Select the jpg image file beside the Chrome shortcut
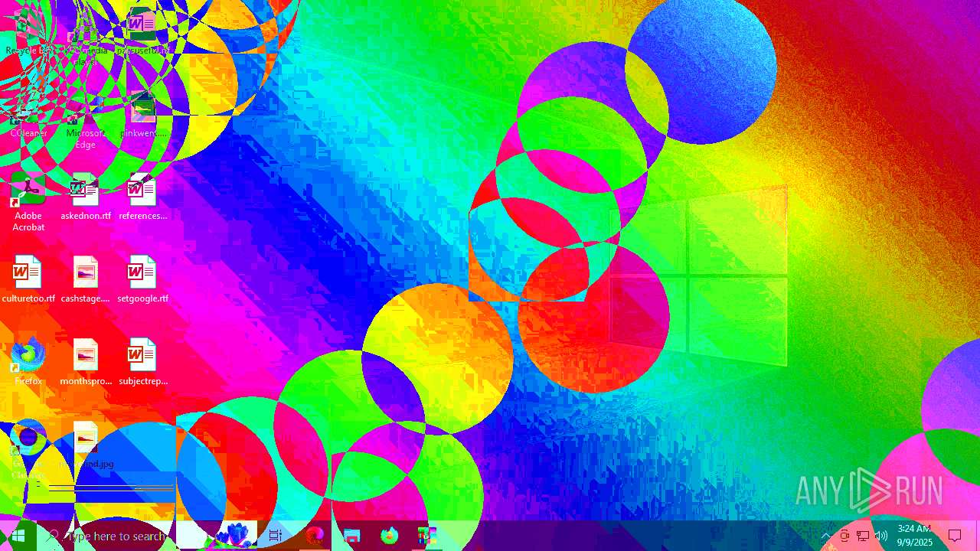The width and height of the screenshot is (980, 551). click(x=86, y=445)
